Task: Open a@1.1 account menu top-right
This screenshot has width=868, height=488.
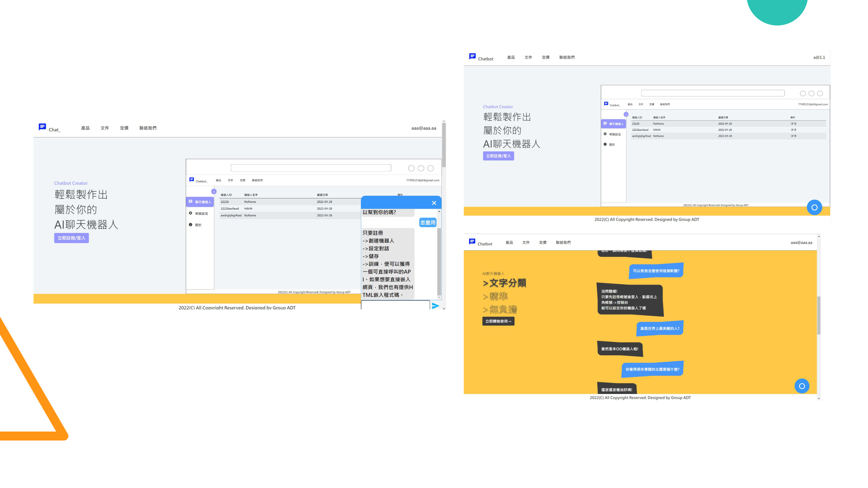Action: (x=819, y=57)
